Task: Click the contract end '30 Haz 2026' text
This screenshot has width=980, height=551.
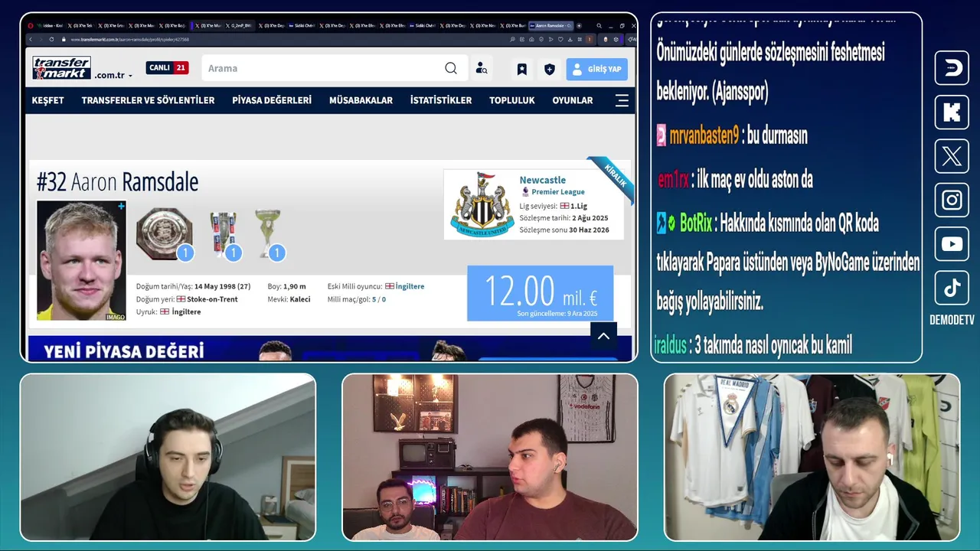Action: (589, 230)
